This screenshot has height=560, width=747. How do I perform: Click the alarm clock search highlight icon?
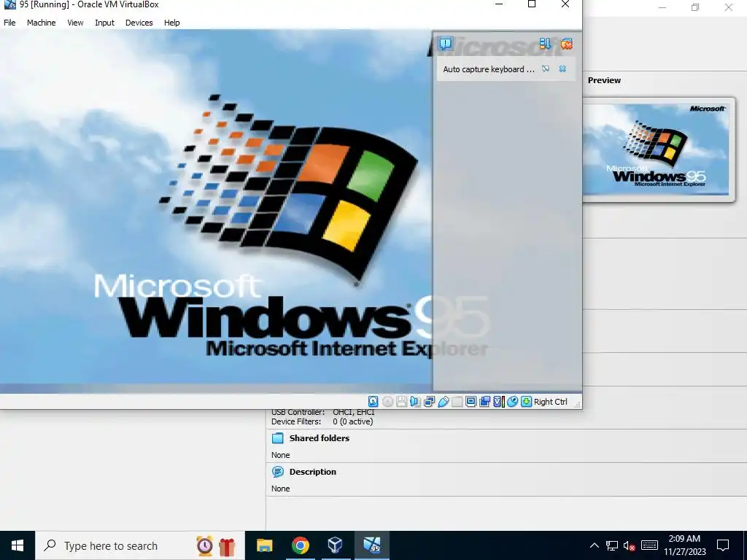(x=205, y=545)
